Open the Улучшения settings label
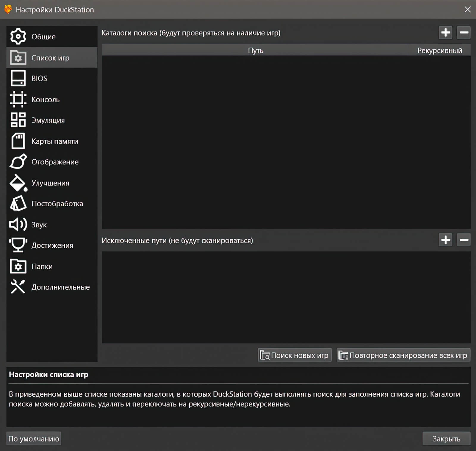 pos(50,183)
